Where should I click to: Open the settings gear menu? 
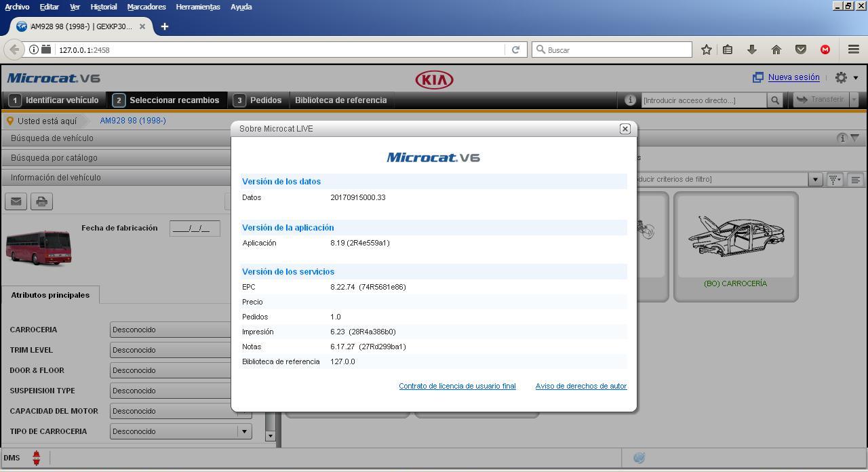(846, 78)
